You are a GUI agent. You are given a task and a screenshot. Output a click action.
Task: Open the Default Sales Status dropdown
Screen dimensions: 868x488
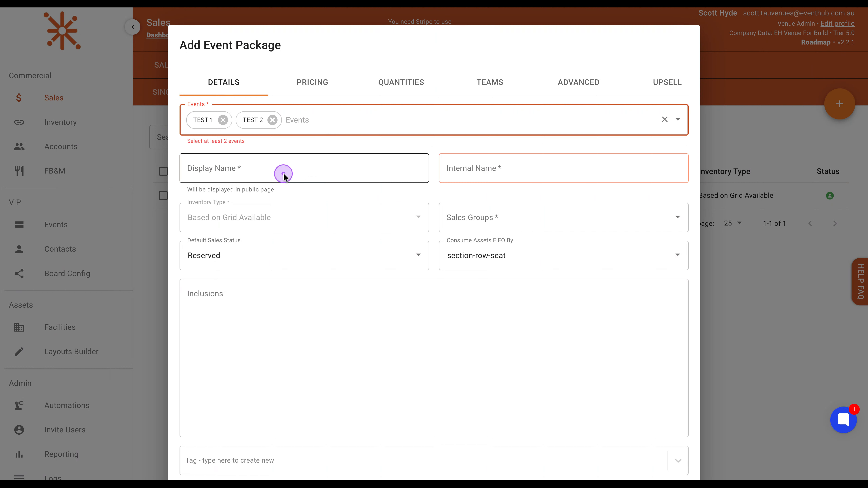[304, 255]
